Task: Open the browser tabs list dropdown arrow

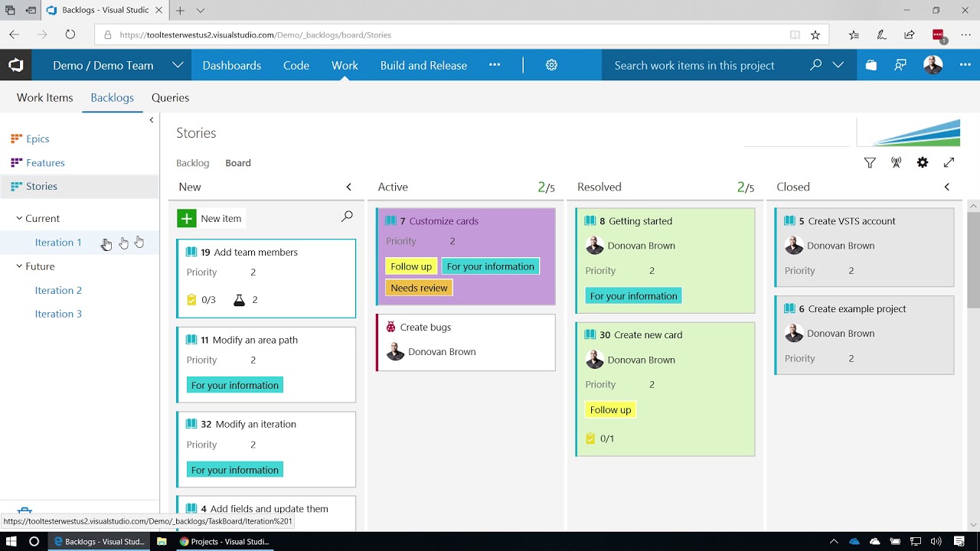Action: (x=201, y=11)
